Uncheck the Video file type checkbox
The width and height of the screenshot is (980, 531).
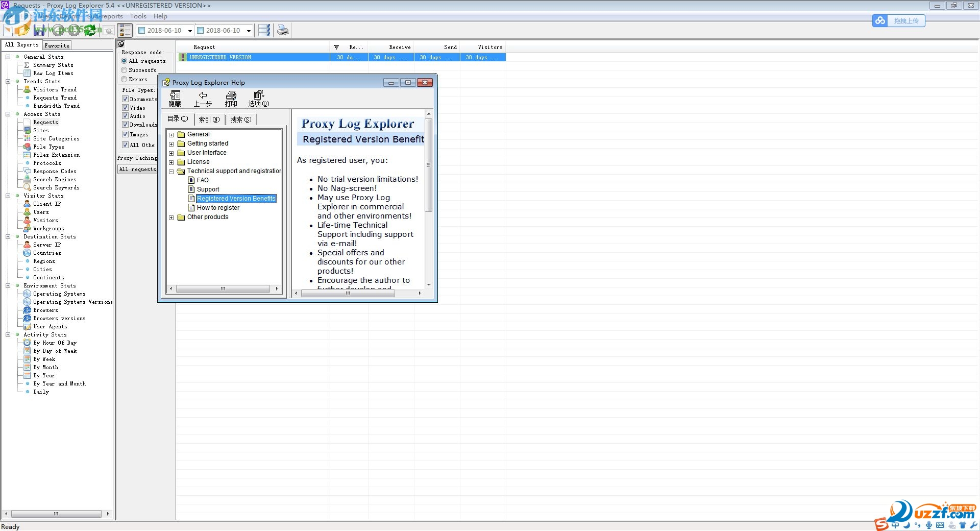tap(125, 108)
